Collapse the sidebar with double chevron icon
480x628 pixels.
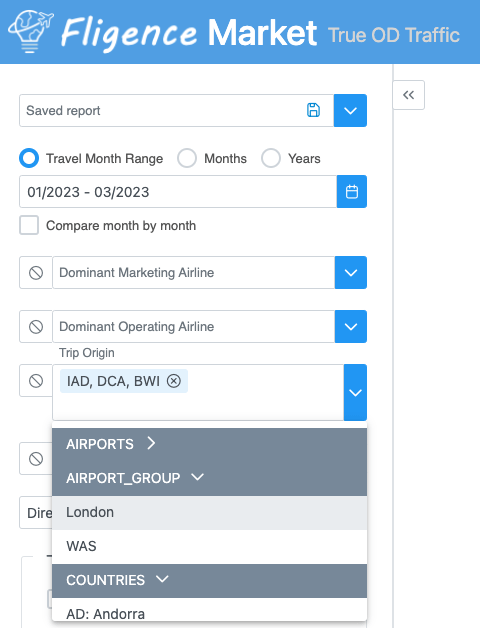coord(408,95)
